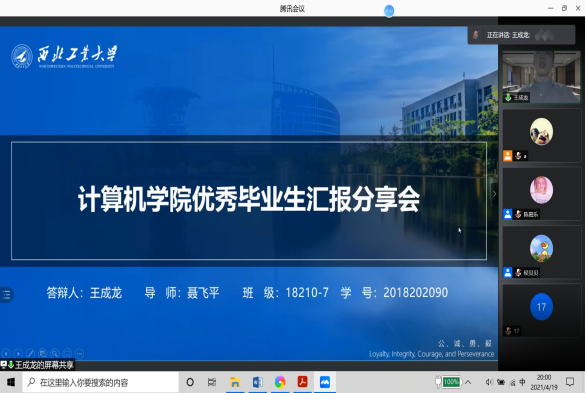
Task: Open slideshow more options ellipsis icon
Action: click(79, 353)
